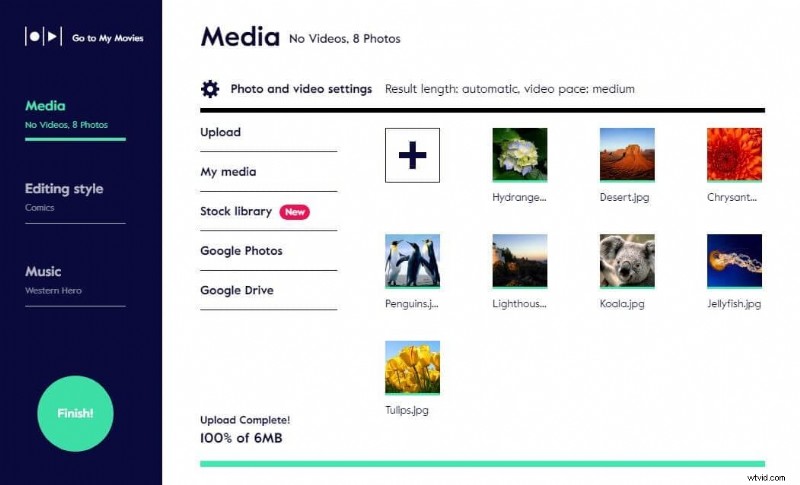Click the Result length settings summary
This screenshot has height=485, width=800.
tap(510, 89)
